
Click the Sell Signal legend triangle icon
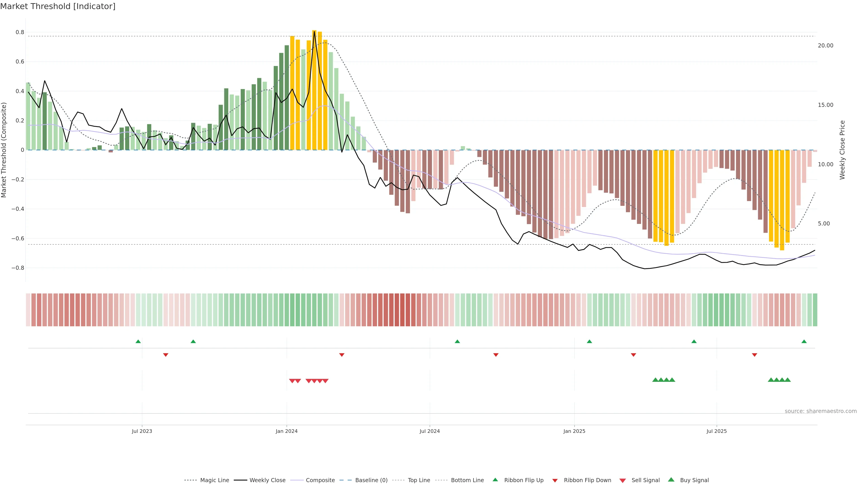tap(622, 481)
